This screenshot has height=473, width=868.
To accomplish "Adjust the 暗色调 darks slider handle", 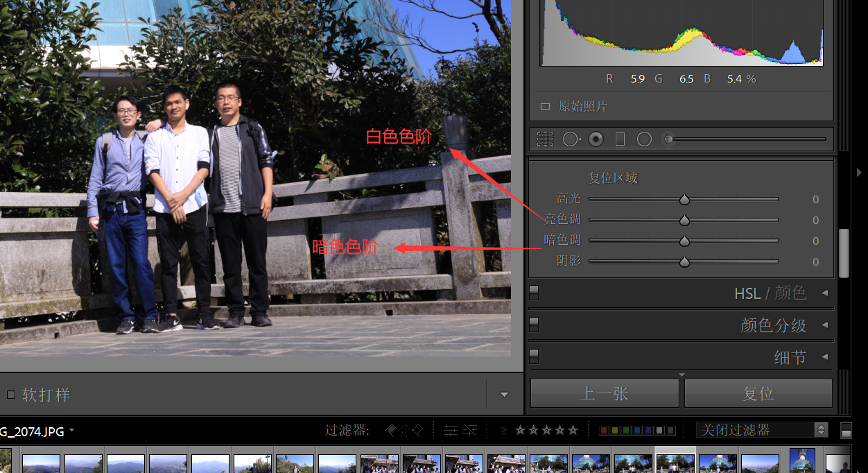I will [x=684, y=241].
